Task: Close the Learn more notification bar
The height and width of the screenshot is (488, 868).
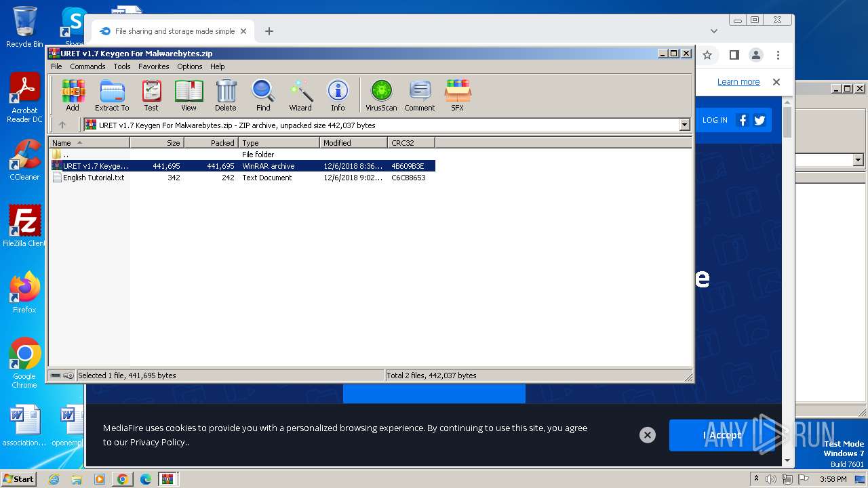Action: [776, 82]
